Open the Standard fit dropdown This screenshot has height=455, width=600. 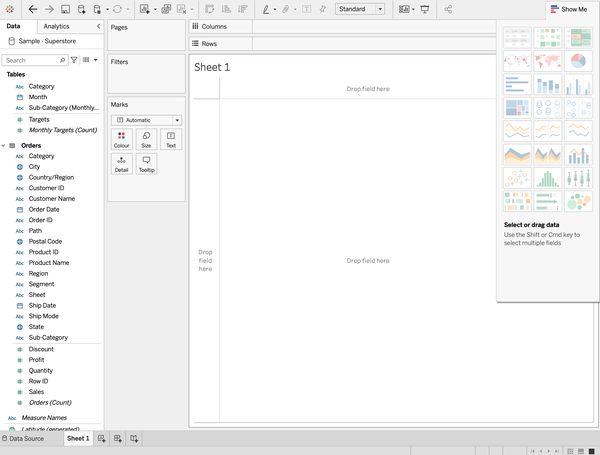[x=360, y=9]
